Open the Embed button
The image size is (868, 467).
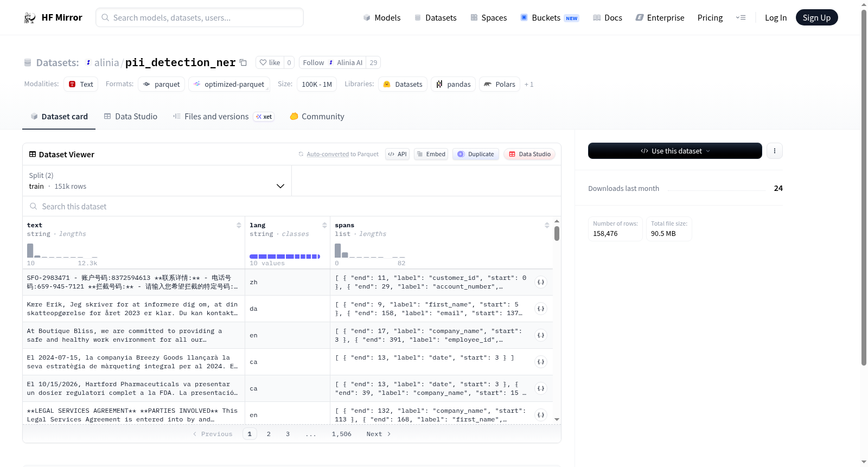coord(431,154)
